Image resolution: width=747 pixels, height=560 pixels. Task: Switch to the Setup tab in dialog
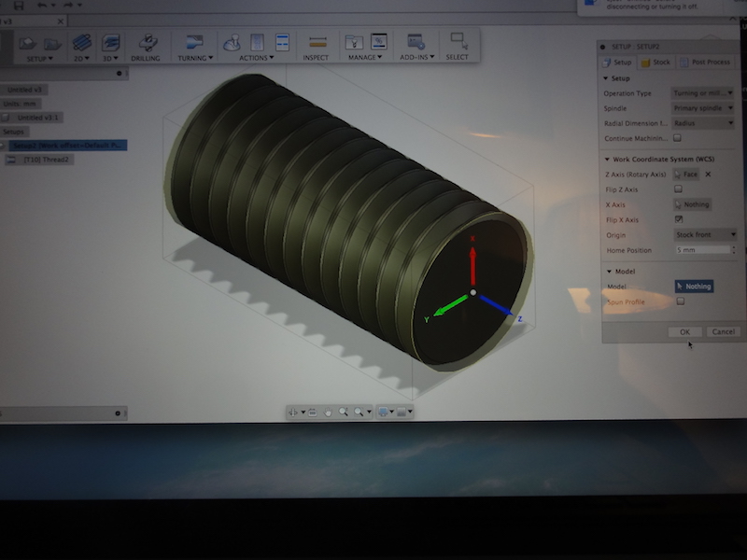pyautogui.click(x=617, y=63)
